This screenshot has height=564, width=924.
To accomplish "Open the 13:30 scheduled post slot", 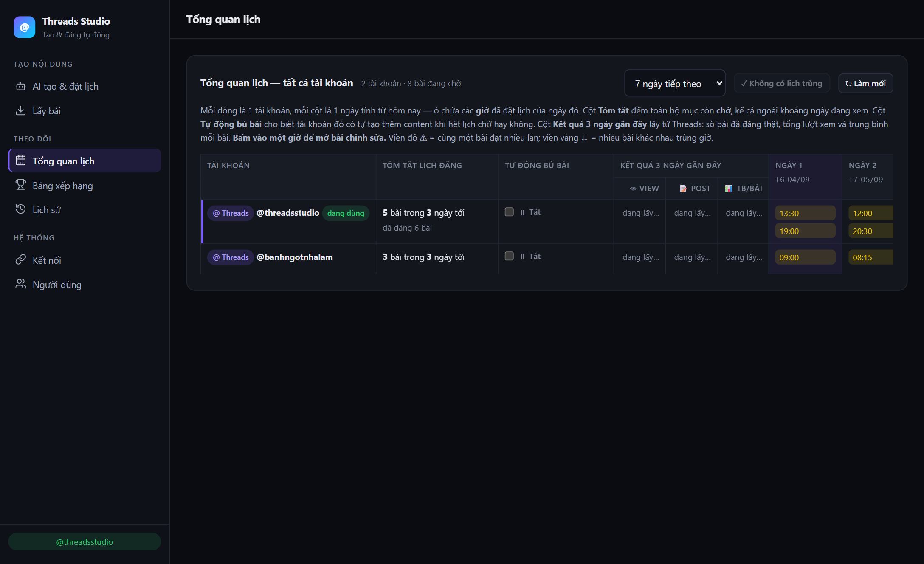I will (805, 213).
